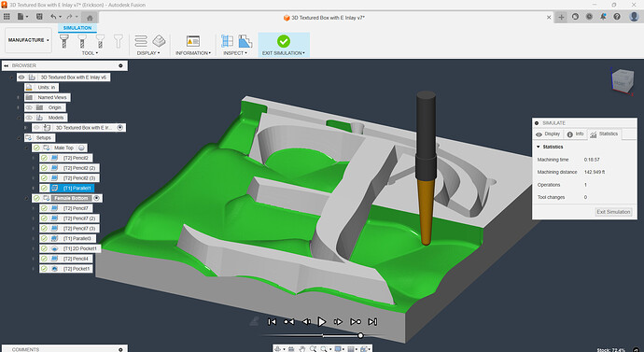This screenshot has height=352, width=644.
Task: Click the Save icon in the top toolbar
Action: click(39, 17)
